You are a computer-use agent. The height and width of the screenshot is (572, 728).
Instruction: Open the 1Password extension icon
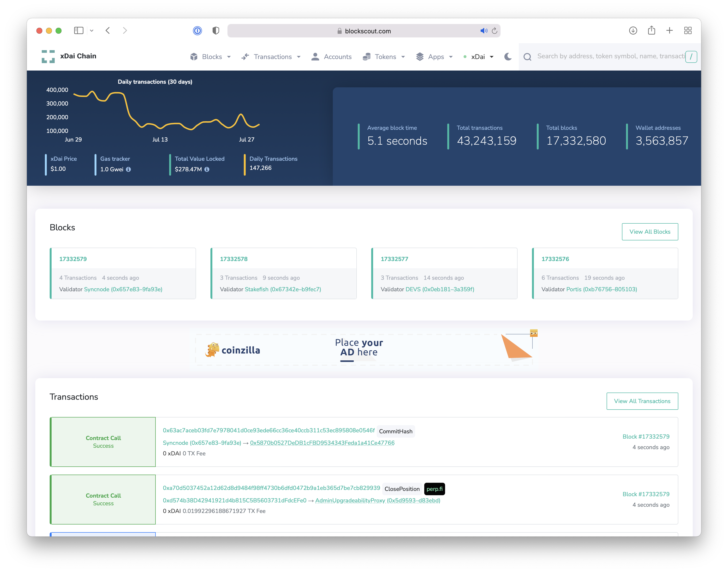pos(197,31)
